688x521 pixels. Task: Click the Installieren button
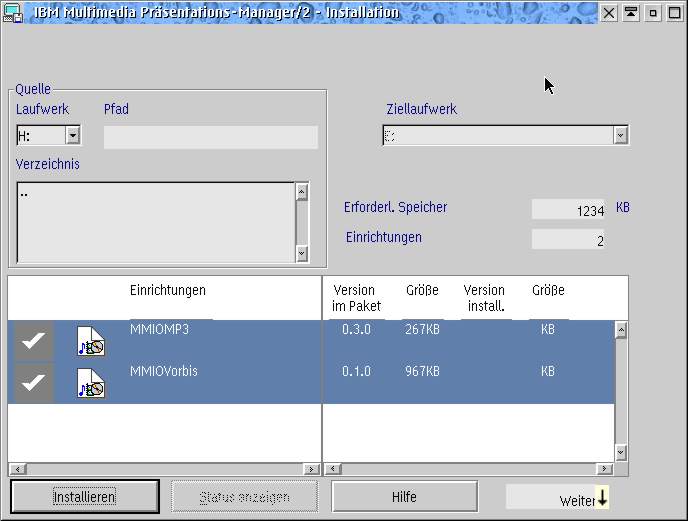[x=85, y=496]
